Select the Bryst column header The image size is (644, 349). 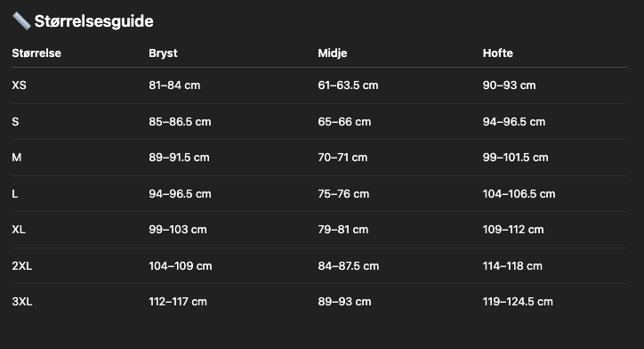[163, 53]
